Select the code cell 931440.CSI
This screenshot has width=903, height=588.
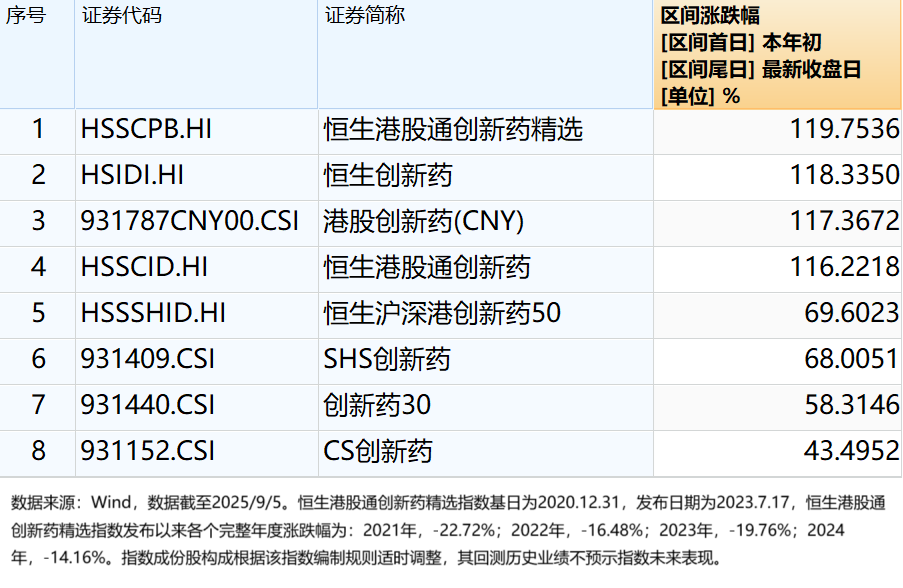pyautogui.click(x=196, y=405)
